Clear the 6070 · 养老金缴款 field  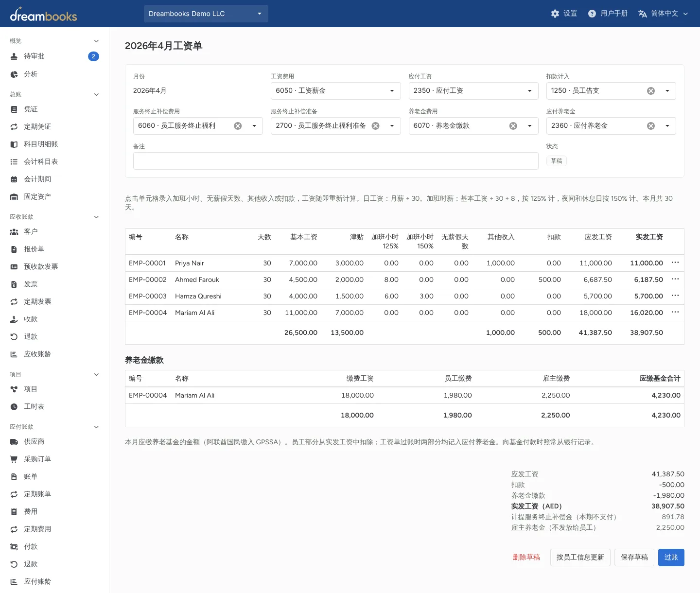click(x=513, y=126)
